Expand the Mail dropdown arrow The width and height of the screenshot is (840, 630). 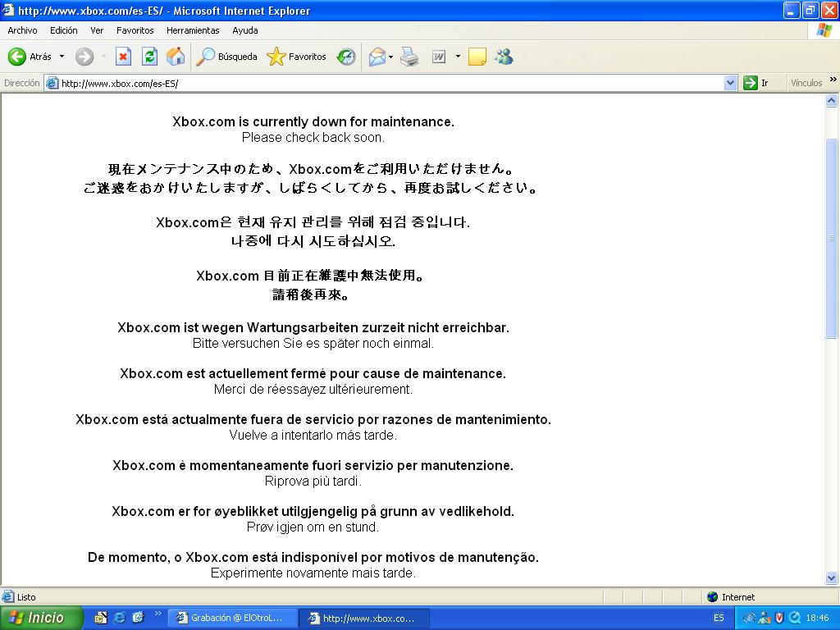(390, 57)
